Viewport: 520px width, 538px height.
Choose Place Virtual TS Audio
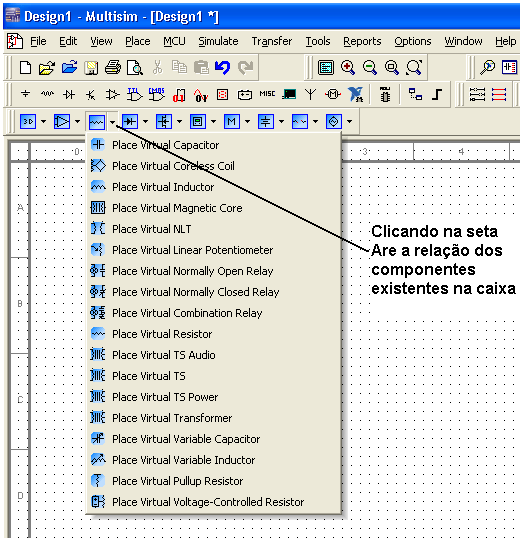(214, 354)
